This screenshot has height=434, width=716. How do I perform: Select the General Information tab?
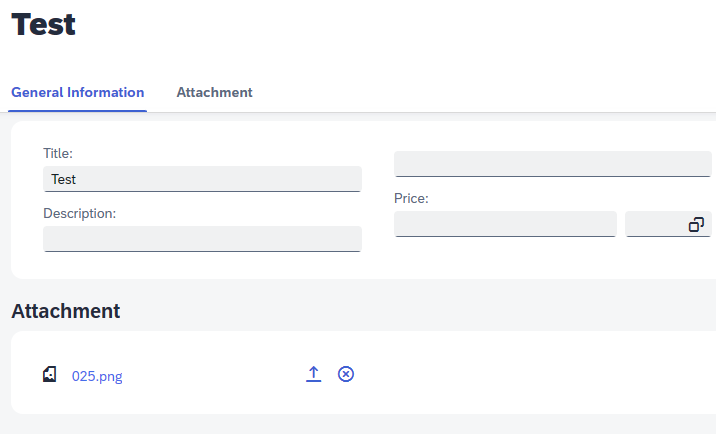[x=78, y=92]
